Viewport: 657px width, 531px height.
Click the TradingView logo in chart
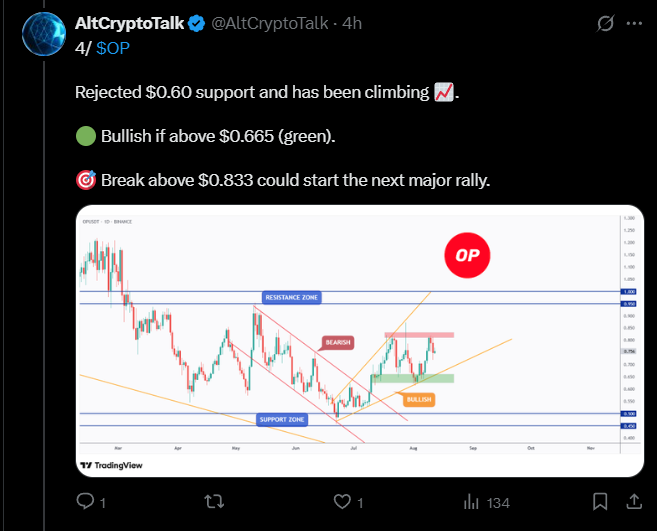point(111,465)
